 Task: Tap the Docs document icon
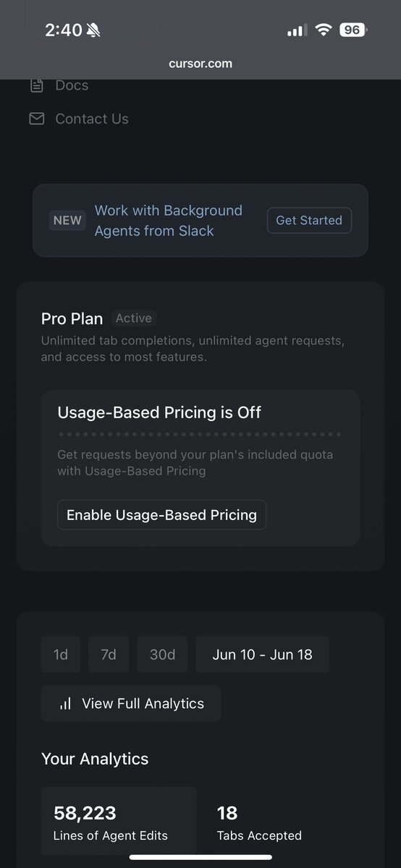pos(36,85)
